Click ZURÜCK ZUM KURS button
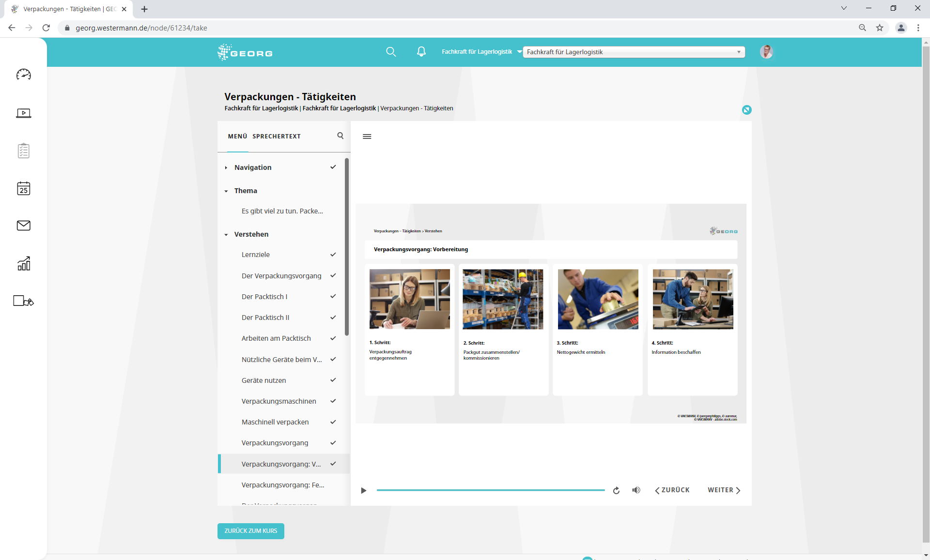 [x=250, y=531]
